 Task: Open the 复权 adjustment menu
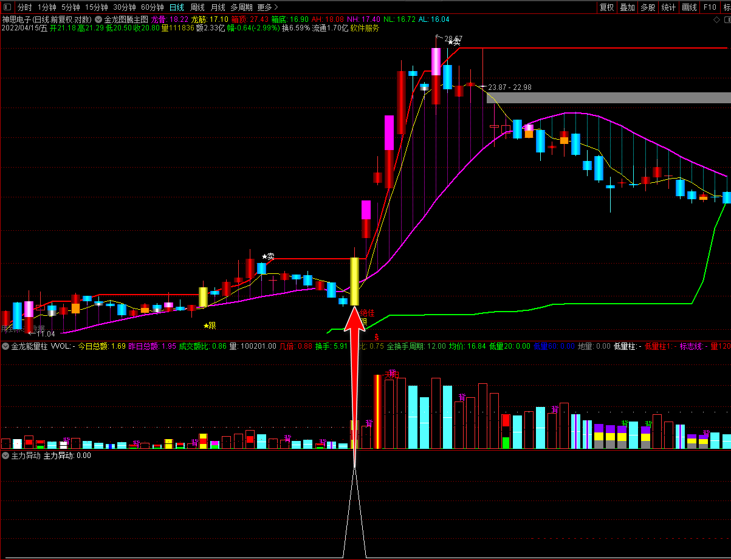606,7
